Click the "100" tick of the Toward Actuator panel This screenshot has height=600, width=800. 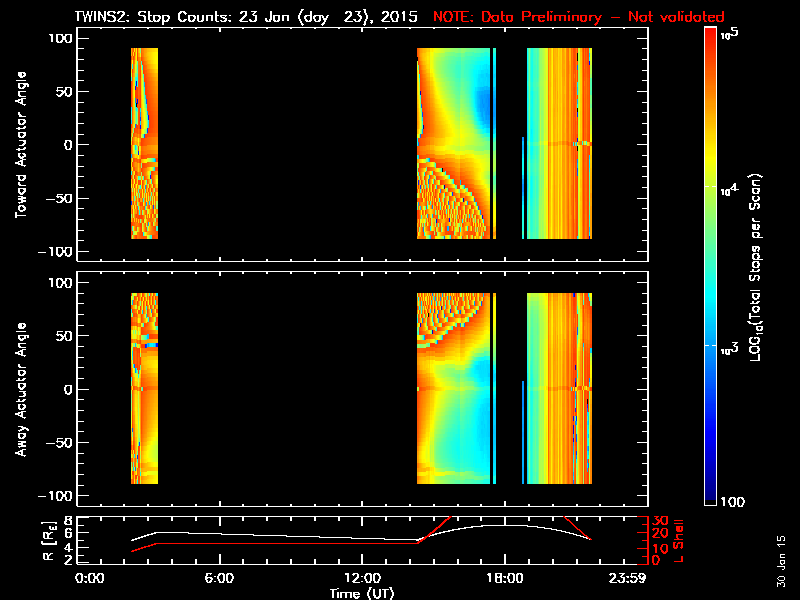(x=61, y=38)
